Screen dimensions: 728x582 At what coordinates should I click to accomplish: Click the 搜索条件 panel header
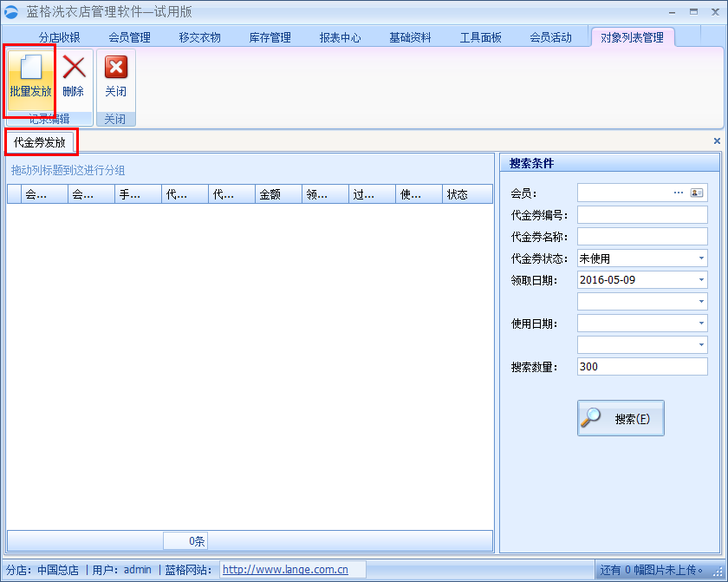(x=609, y=163)
